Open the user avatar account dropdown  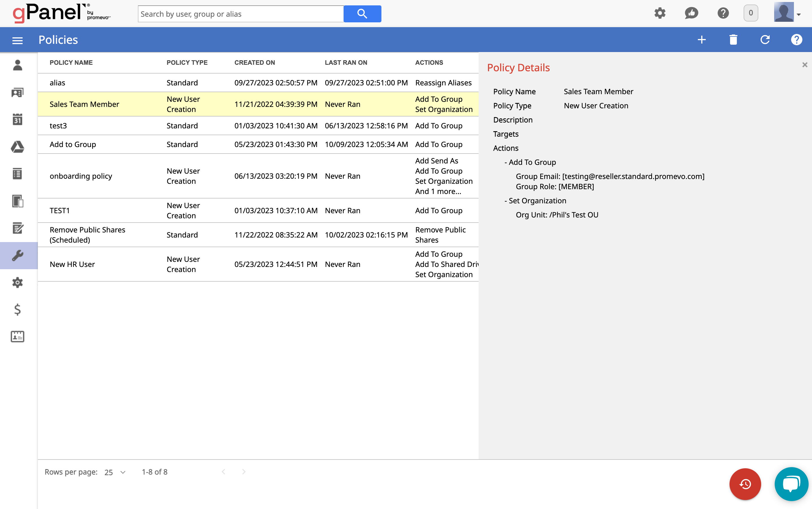coord(787,14)
